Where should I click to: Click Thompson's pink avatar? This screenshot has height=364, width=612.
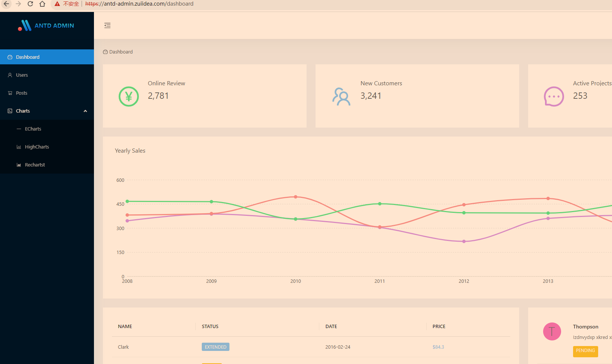(552, 331)
